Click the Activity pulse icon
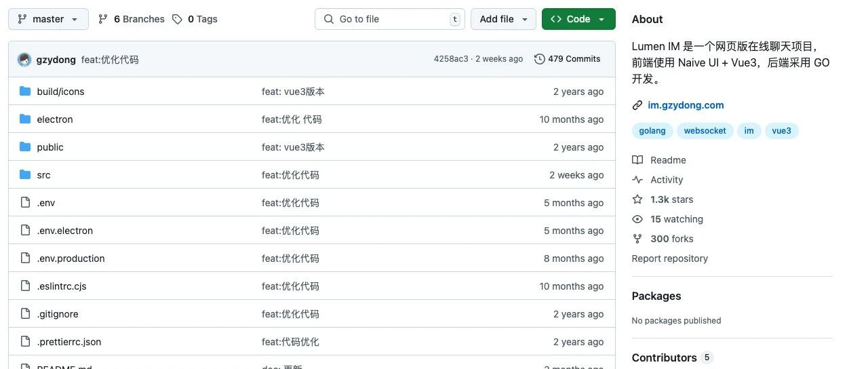 (x=637, y=180)
